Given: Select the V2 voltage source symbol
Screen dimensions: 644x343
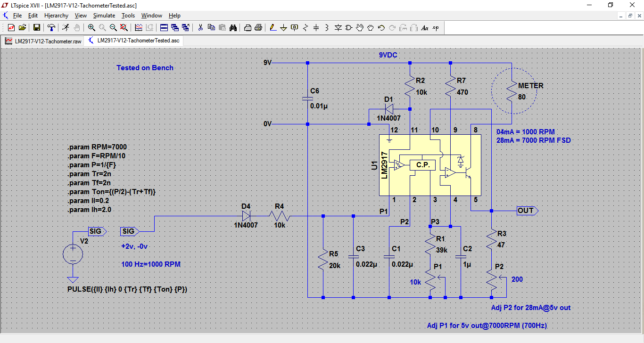Looking at the screenshot, I should click(73, 255).
